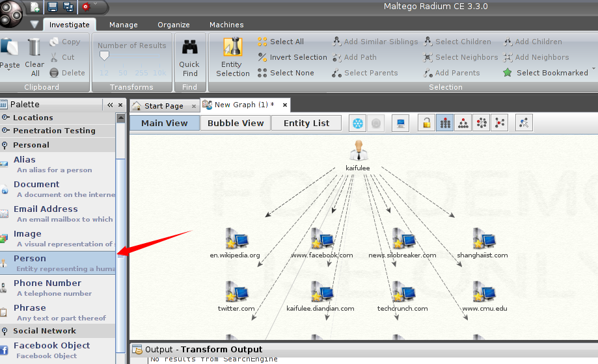598x364 pixels.
Task: Click the Save icon in quick toolbar
Action: coord(53,6)
